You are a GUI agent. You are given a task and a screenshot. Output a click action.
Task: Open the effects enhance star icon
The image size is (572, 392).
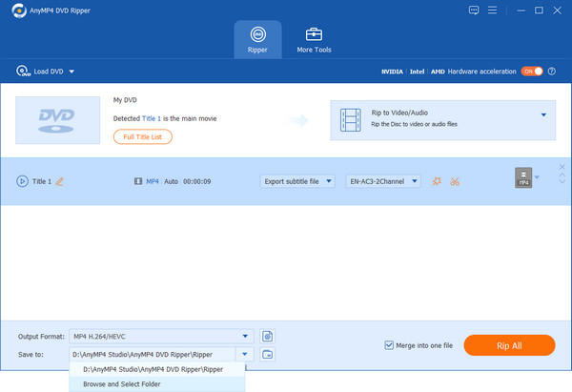(x=437, y=181)
